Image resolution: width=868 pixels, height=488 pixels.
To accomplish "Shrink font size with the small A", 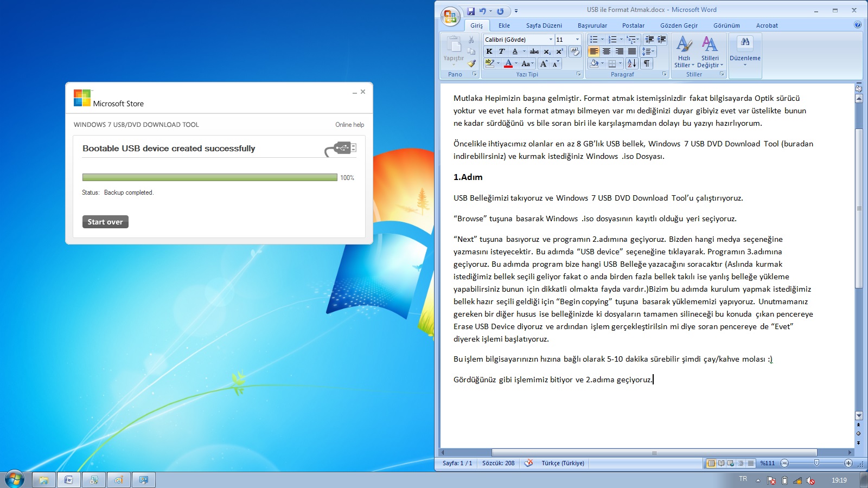I will 556,63.
